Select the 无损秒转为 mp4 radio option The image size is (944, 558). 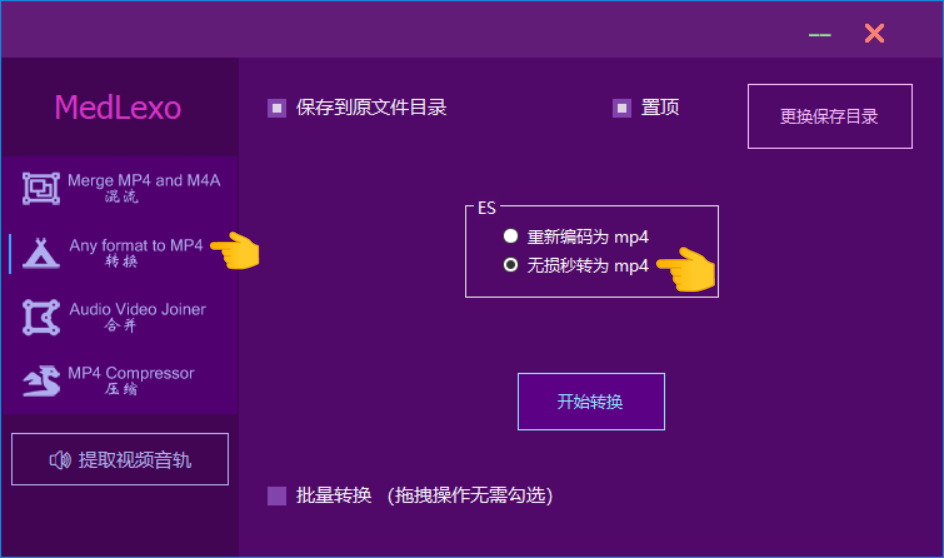coord(511,265)
